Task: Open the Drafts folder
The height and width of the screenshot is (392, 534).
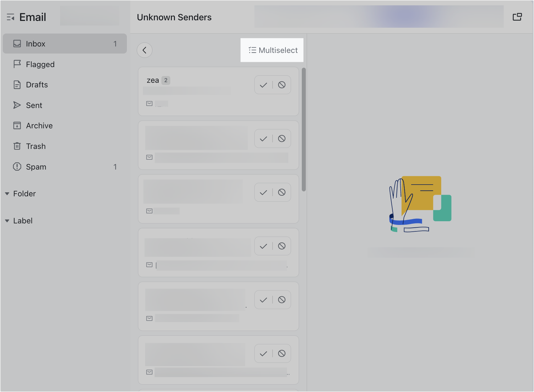Action: click(x=65, y=85)
